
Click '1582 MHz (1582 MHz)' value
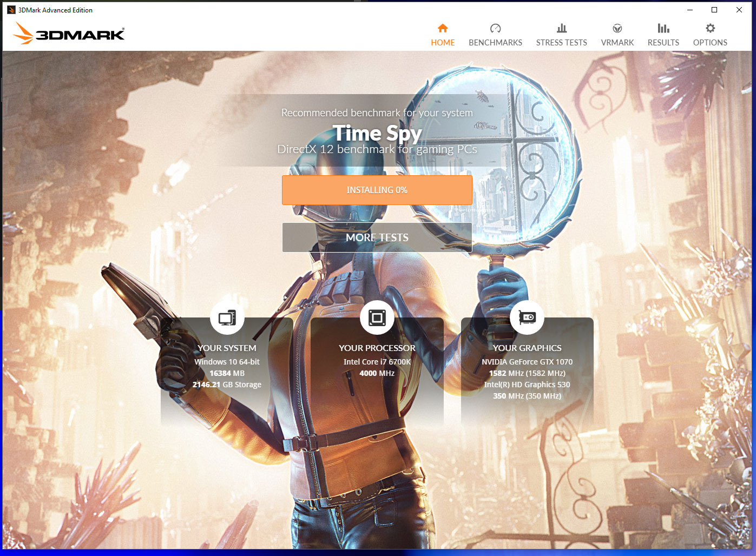(x=527, y=373)
